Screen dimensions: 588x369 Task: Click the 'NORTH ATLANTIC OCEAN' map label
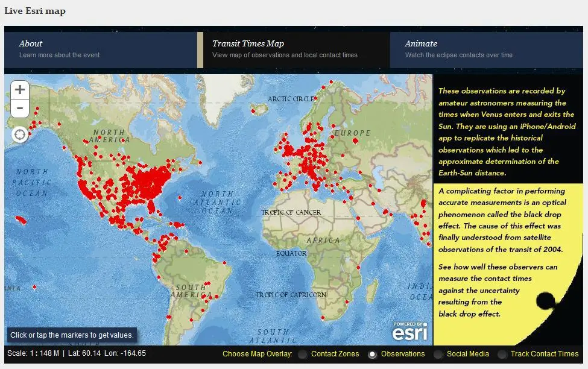(x=218, y=203)
